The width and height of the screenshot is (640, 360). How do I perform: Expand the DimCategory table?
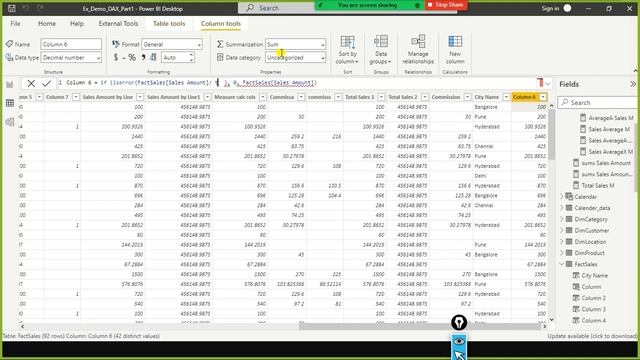562,219
